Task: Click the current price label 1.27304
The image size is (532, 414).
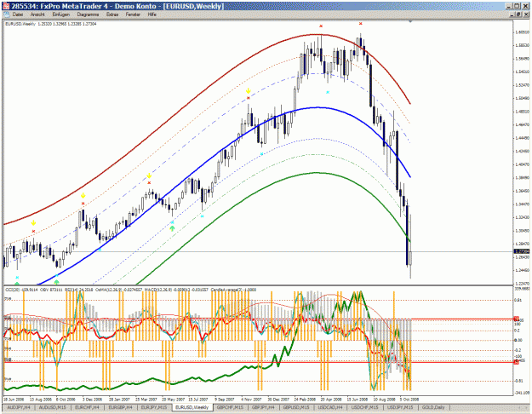Action: coord(522,251)
